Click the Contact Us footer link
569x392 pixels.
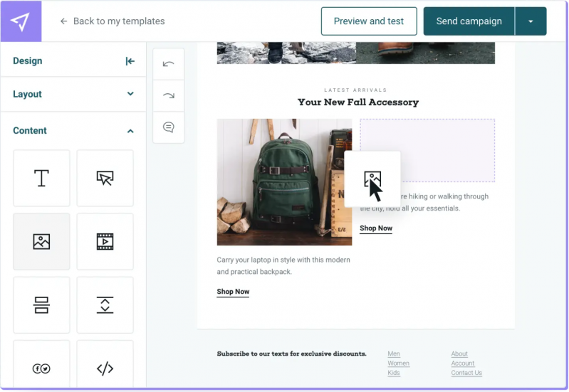466,373
